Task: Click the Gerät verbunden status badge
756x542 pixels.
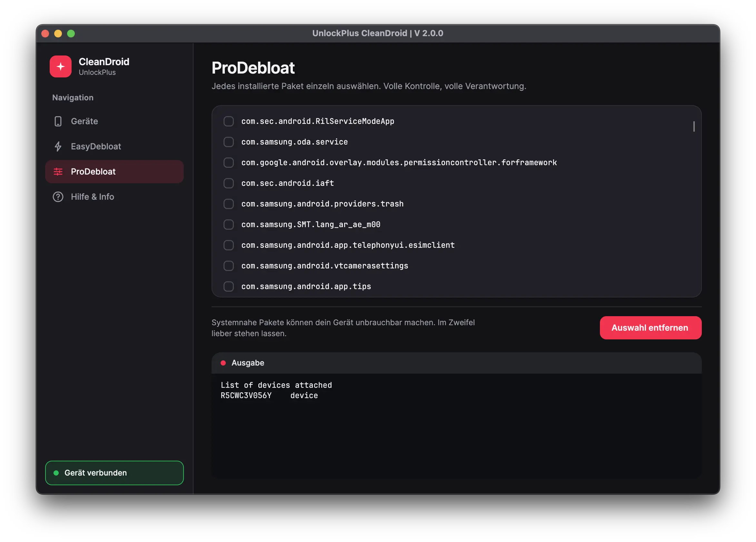Action: (114, 473)
